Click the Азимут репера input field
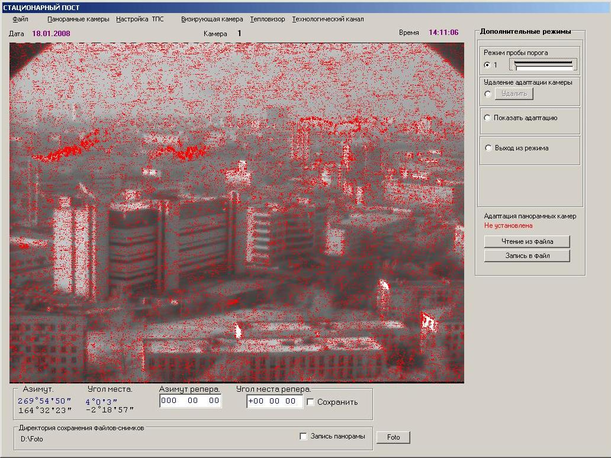The height and width of the screenshot is (458, 611). [x=189, y=401]
